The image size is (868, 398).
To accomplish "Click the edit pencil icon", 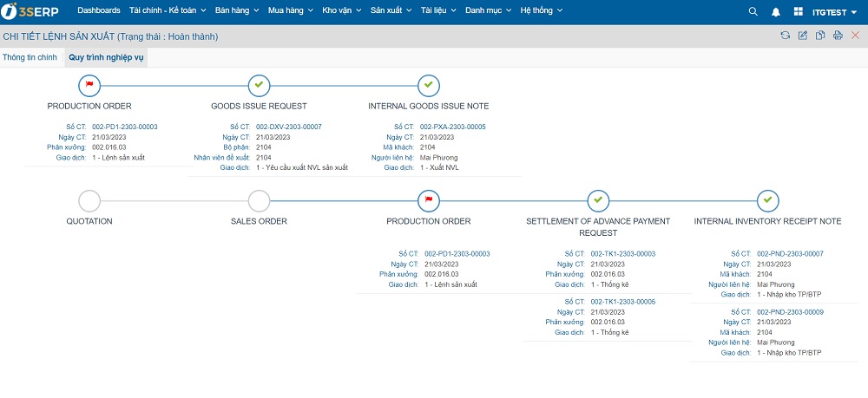I will (802, 36).
